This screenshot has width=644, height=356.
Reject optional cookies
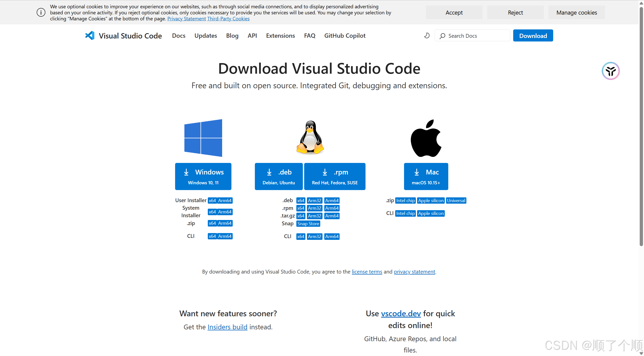[515, 12]
